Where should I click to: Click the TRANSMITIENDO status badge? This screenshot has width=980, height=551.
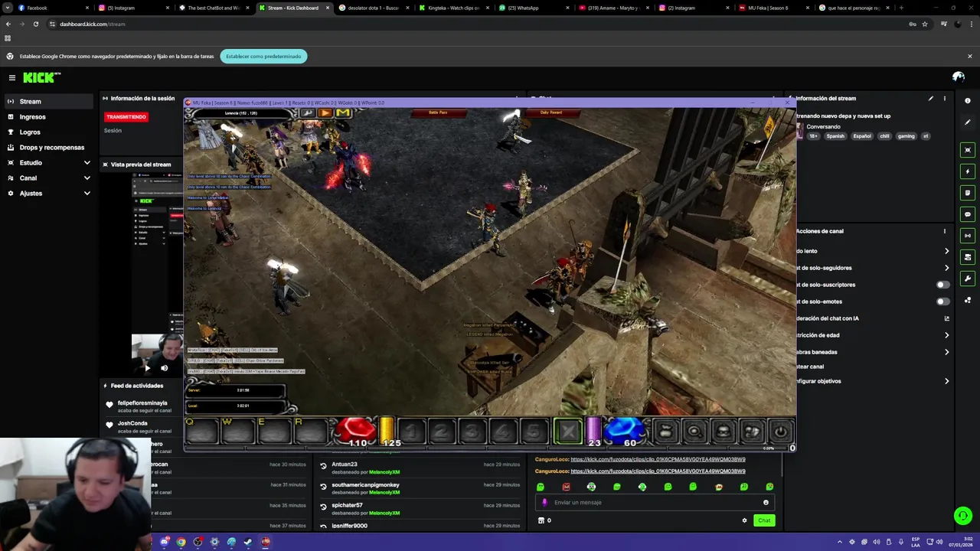click(x=126, y=117)
